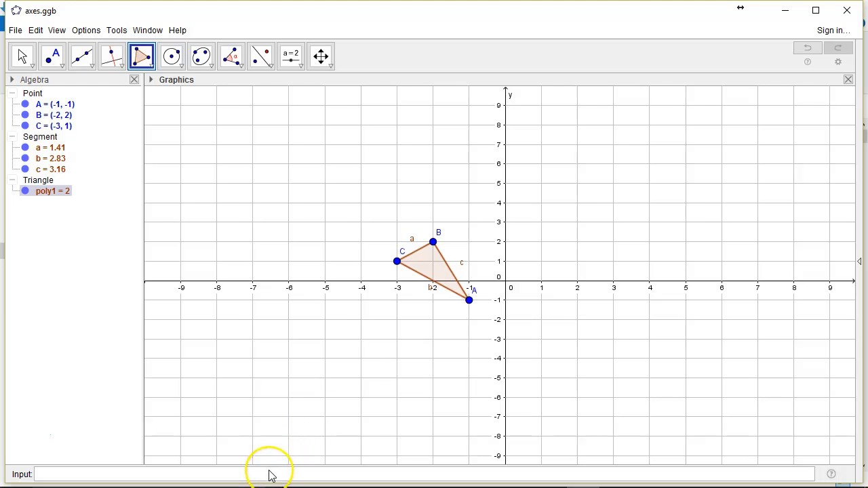The image size is (868, 488).
Task: Select the Reflect about Line tool
Action: click(x=261, y=56)
